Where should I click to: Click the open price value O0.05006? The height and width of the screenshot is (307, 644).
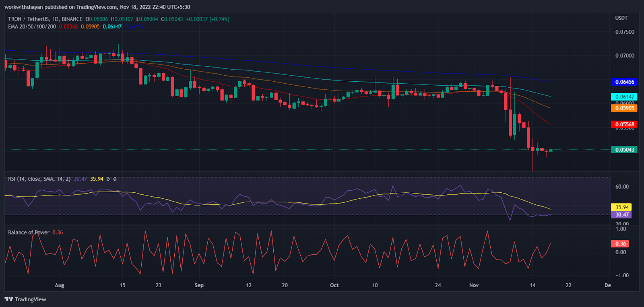(x=97, y=19)
